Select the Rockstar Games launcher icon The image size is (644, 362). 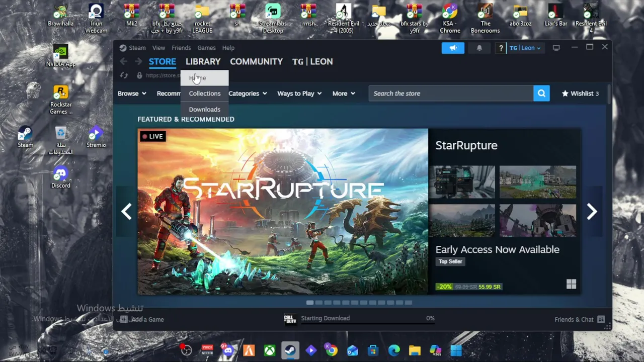[x=61, y=100]
